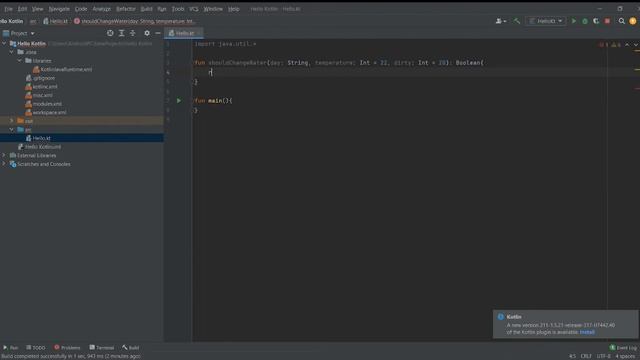Image resolution: width=640 pixels, height=360 pixels.
Task: Open the Edit menu
Action: coord(22,9)
